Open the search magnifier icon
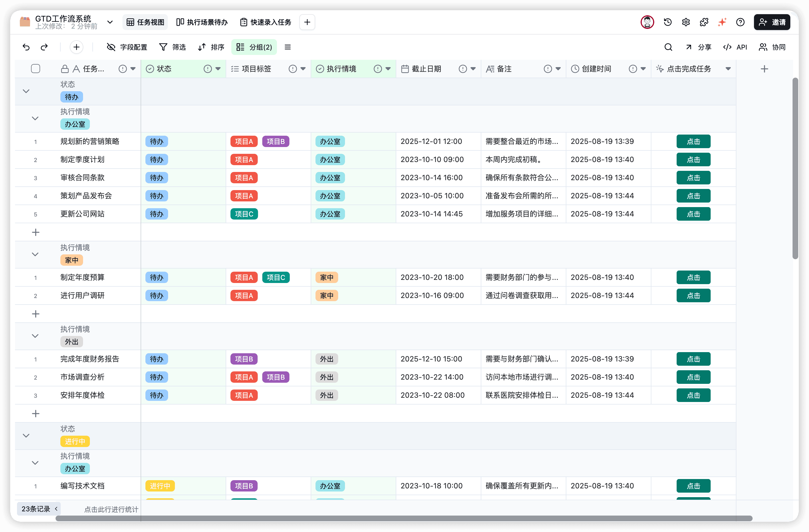Viewport: 809px width, 532px height. pos(668,47)
